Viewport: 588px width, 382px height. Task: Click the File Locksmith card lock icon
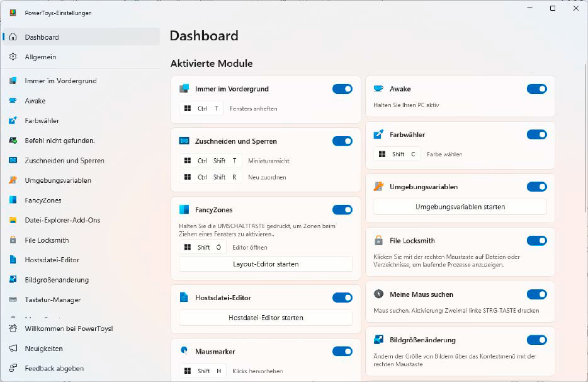pyautogui.click(x=379, y=240)
